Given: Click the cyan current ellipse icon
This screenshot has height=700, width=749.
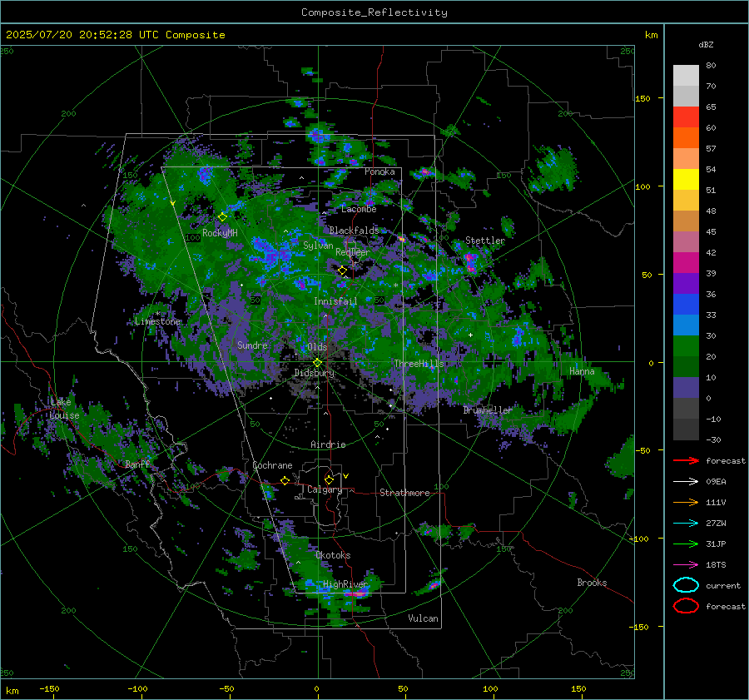Looking at the screenshot, I should click(686, 585).
